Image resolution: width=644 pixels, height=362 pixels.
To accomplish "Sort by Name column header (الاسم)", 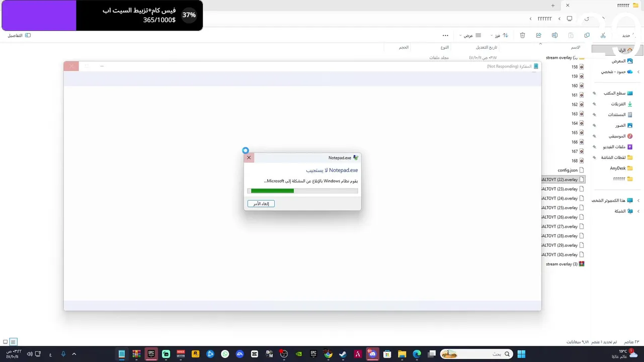I will pyautogui.click(x=575, y=47).
